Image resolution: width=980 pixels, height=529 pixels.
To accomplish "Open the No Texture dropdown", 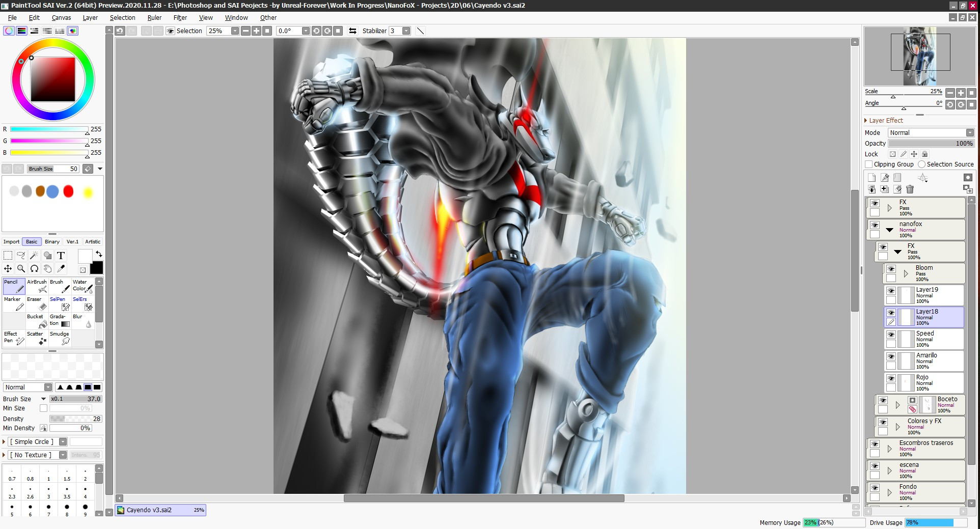I will coord(63,455).
